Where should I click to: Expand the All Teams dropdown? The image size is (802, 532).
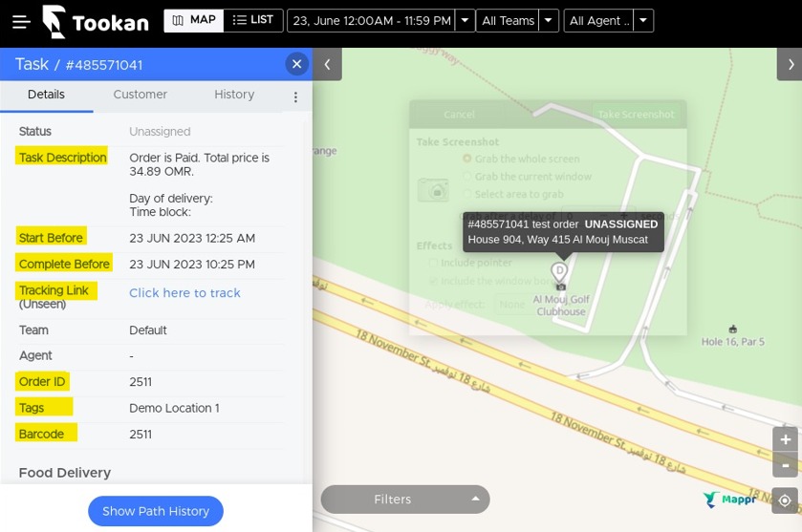549,20
